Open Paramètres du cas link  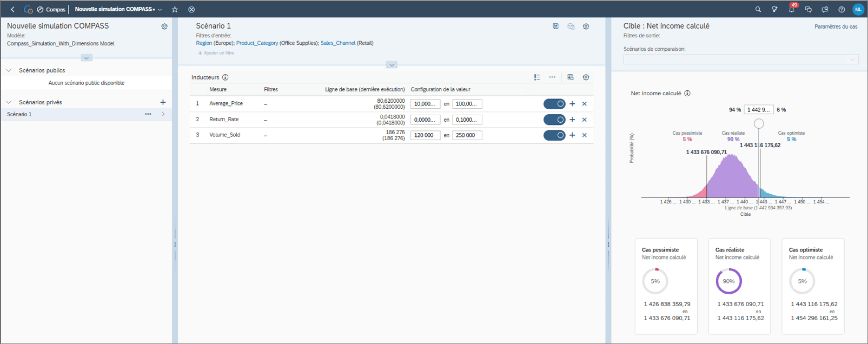coord(836,27)
